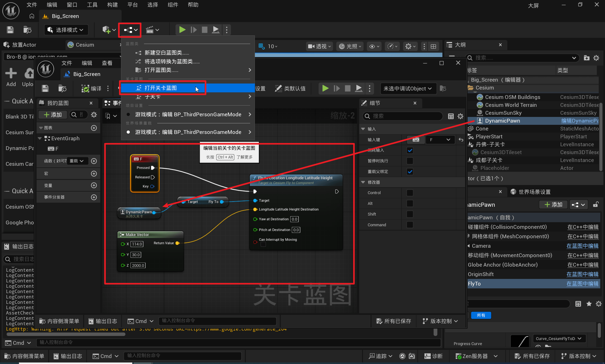Click the add content cube icon
This screenshot has height=364, width=605.
pyautogui.click(x=109, y=30)
